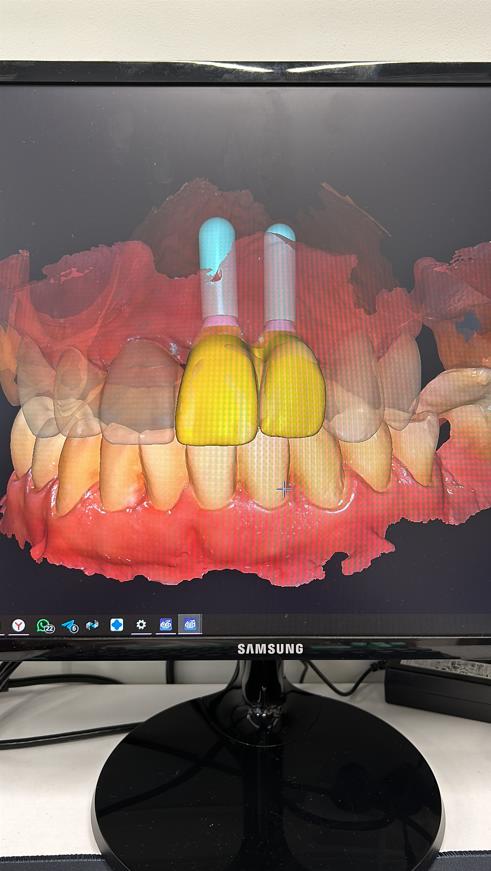Open the blue four-petal app icon in taskbar
Viewport: 491px width, 871px height.
[x=117, y=625]
